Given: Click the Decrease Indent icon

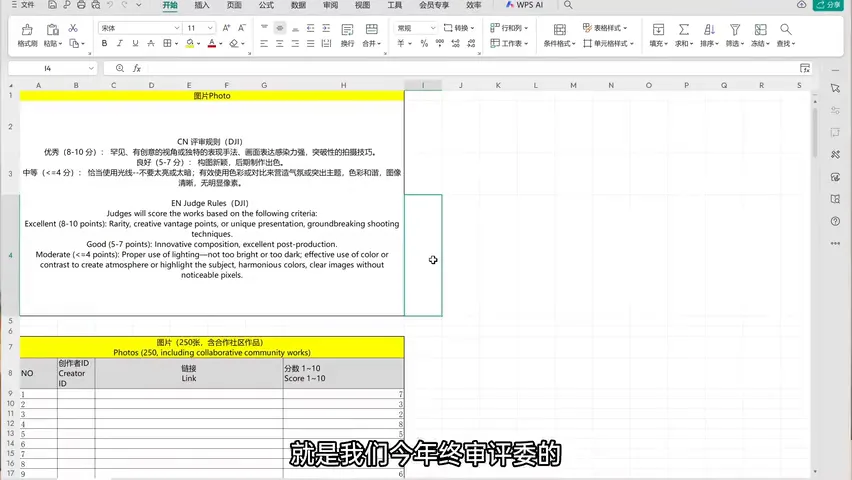Looking at the screenshot, I should (310, 28).
